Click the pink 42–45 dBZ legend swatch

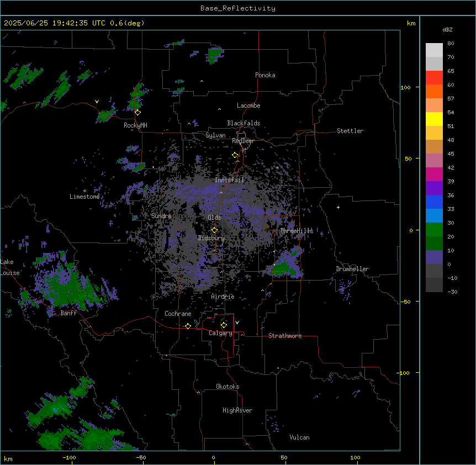click(434, 161)
